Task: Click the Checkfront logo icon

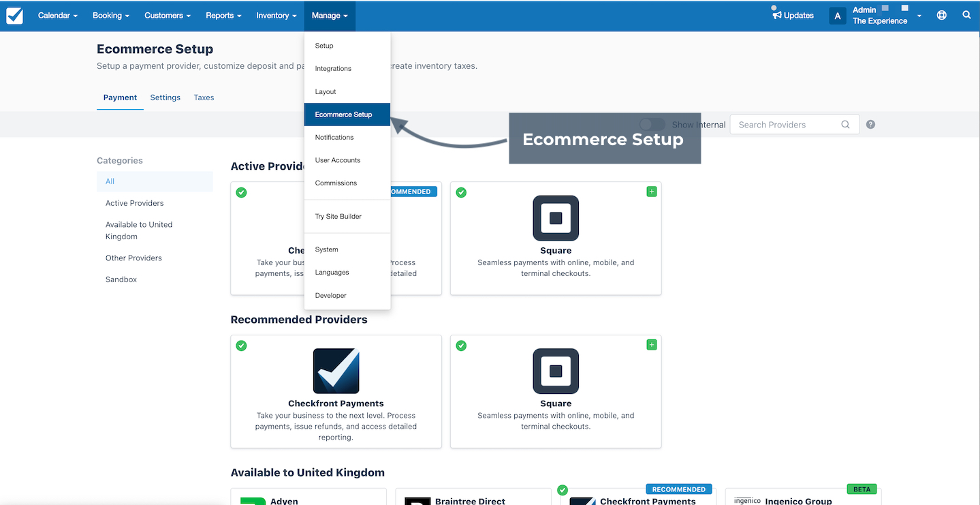Action: [x=14, y=16]
